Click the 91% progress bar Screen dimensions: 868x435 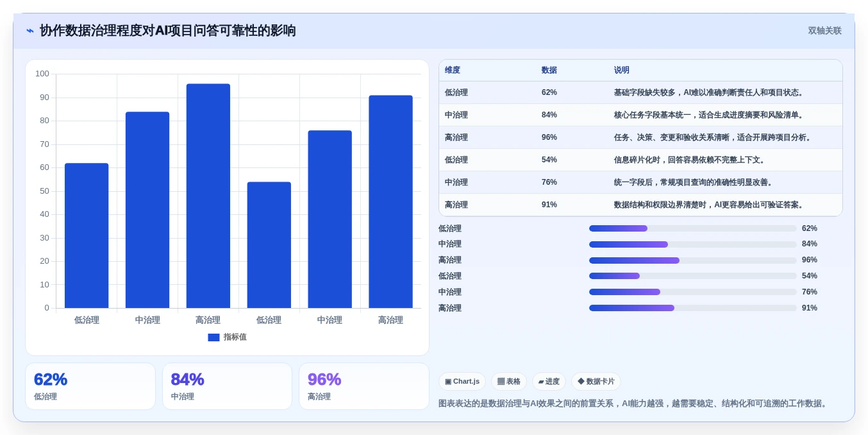click(693, 308)
